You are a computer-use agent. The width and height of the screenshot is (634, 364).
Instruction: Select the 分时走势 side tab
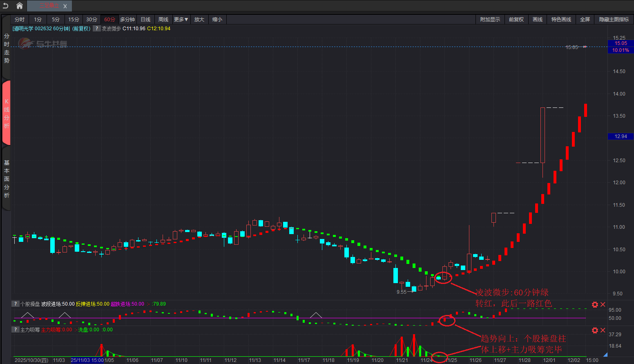click(x=7, y=49)
